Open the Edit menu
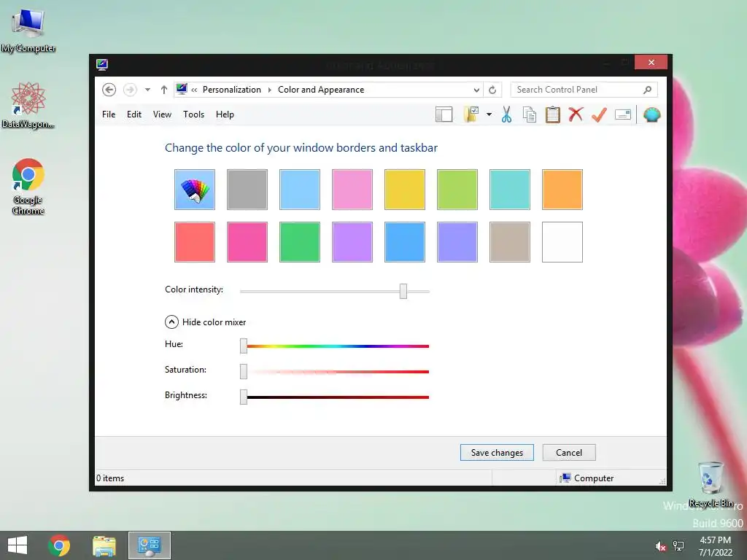This screenshot has height=560, width=747. pos(134,114)
